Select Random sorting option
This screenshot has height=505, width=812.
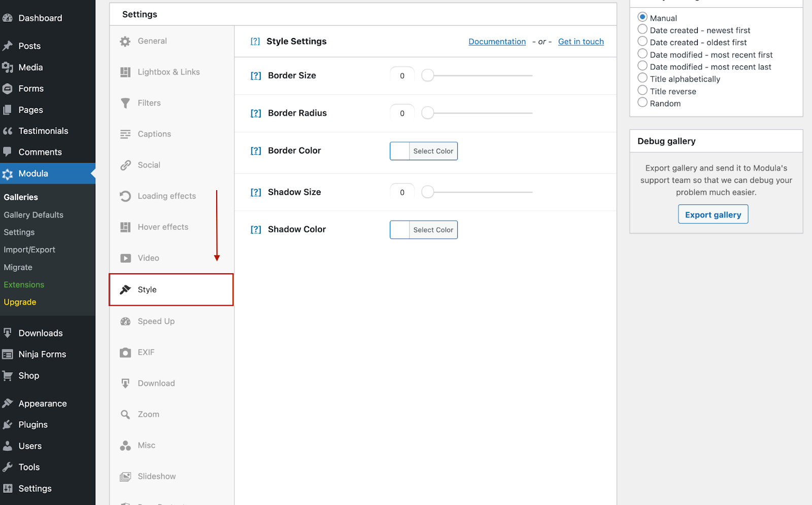(642, 102)
